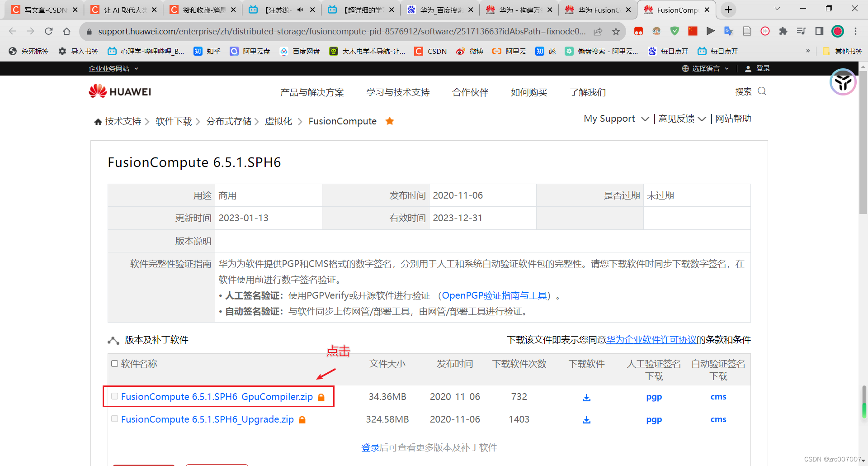Open Chrome three-dot menu

coord(855,31)
